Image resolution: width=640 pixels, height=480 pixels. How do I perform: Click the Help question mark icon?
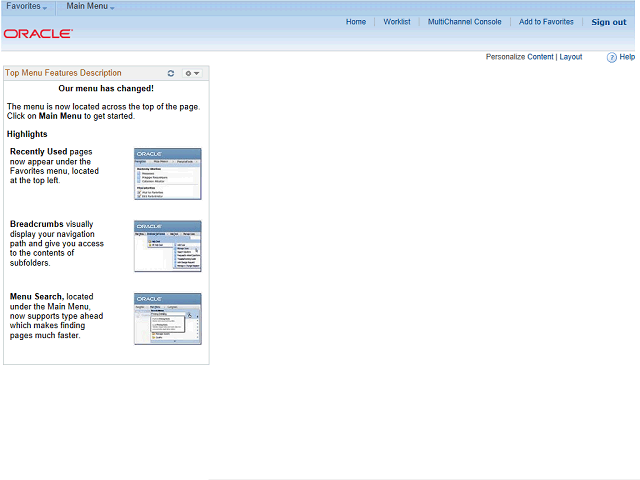611,58
